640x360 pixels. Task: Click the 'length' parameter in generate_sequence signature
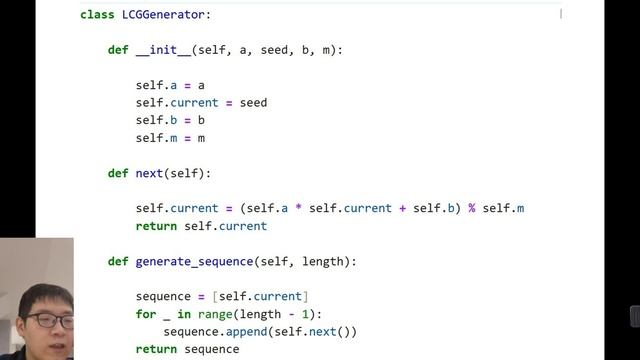pyautogui.click(x=322, y=262)
